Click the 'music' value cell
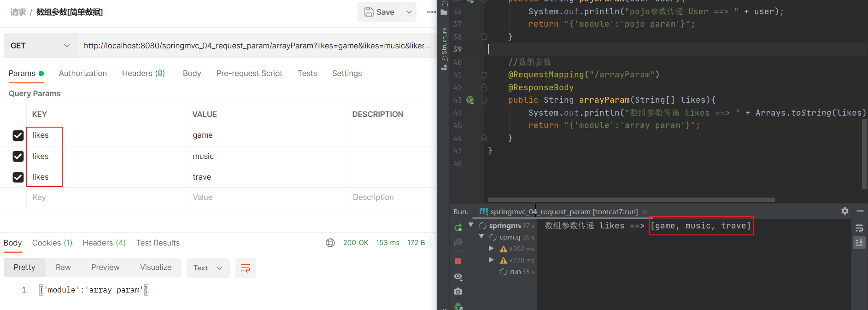868x310 pixels. (267, 157)
